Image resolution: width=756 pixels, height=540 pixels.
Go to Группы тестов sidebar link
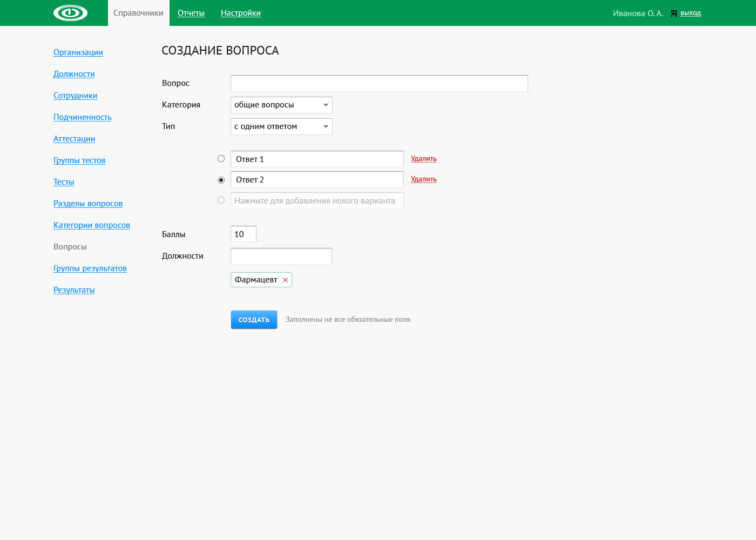tap(79, 160)
